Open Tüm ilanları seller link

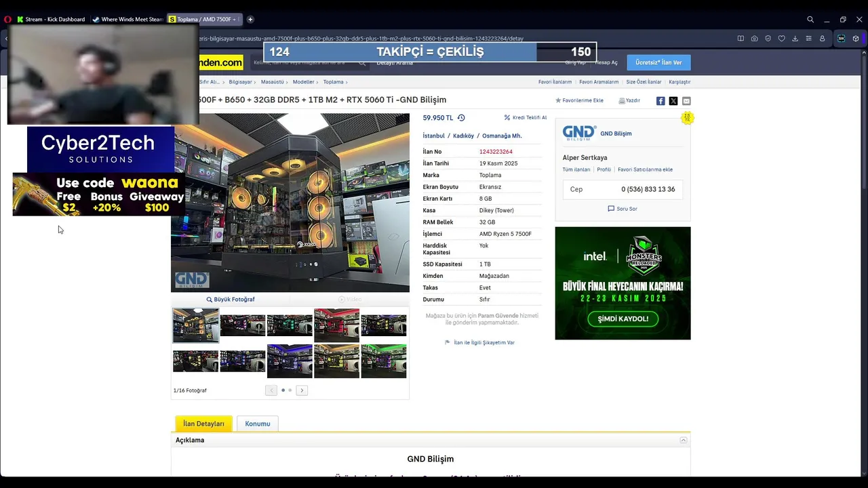coord(576,169)
